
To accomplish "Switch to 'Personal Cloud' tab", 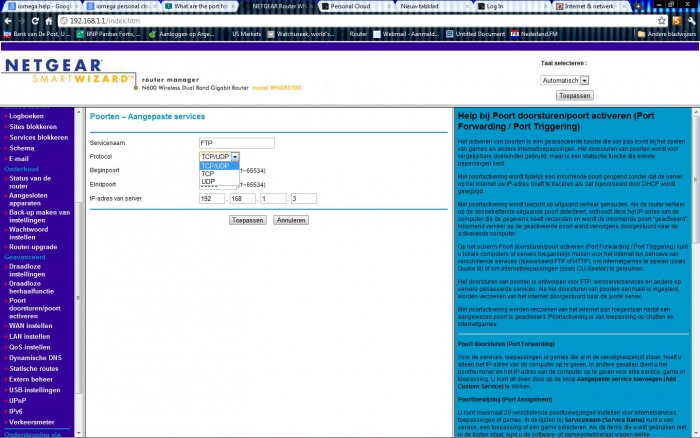I will 356,6.
